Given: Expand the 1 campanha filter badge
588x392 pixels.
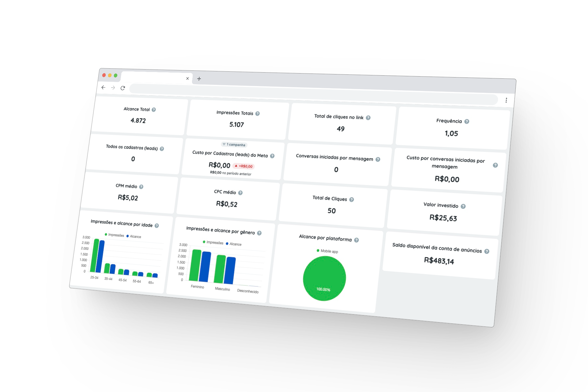Looking at the screenshot, I should click(234, 145).
